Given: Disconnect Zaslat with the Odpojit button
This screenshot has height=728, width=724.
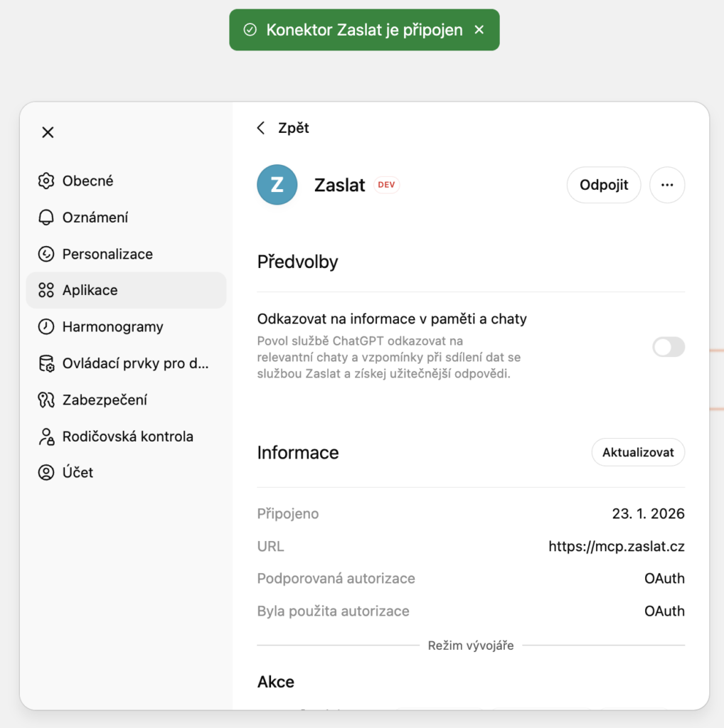Looking at the screenshot, I should click(604, 185).
